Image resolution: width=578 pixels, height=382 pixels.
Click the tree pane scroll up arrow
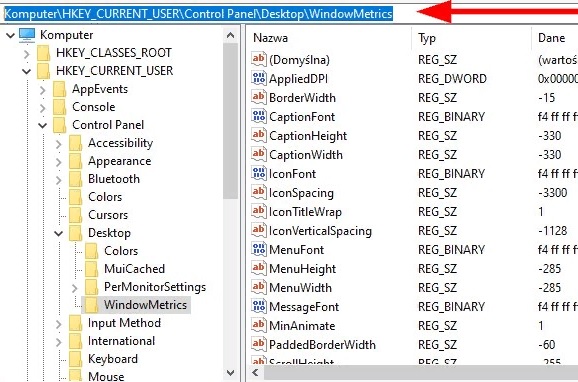[231, 35]
